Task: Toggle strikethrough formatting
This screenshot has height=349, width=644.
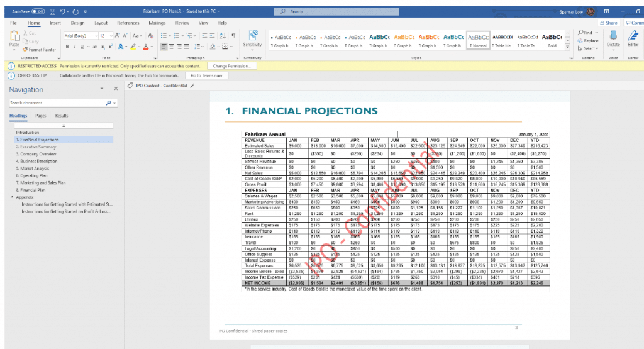Action: pos(95,47)
